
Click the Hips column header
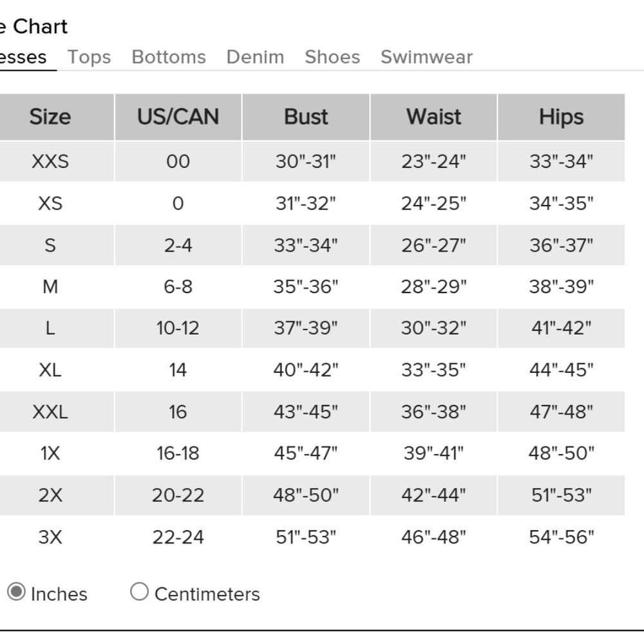click(562, 117)
